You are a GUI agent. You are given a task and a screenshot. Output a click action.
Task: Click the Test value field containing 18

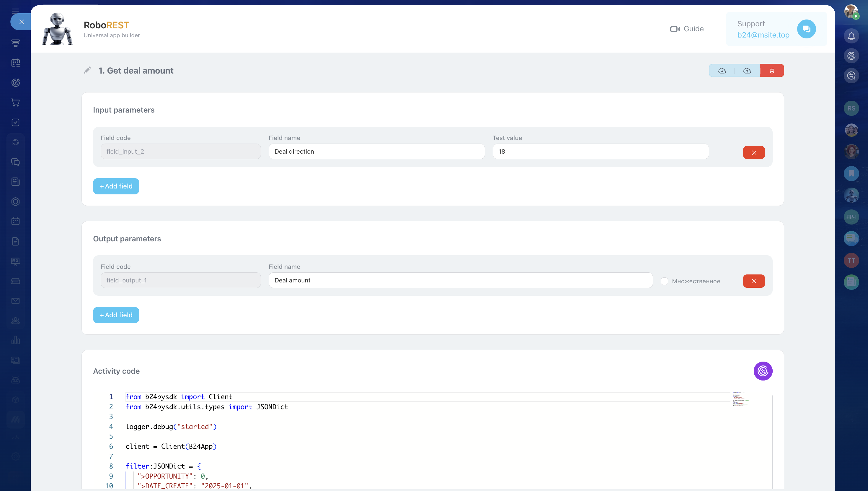[x=601, y=152]
